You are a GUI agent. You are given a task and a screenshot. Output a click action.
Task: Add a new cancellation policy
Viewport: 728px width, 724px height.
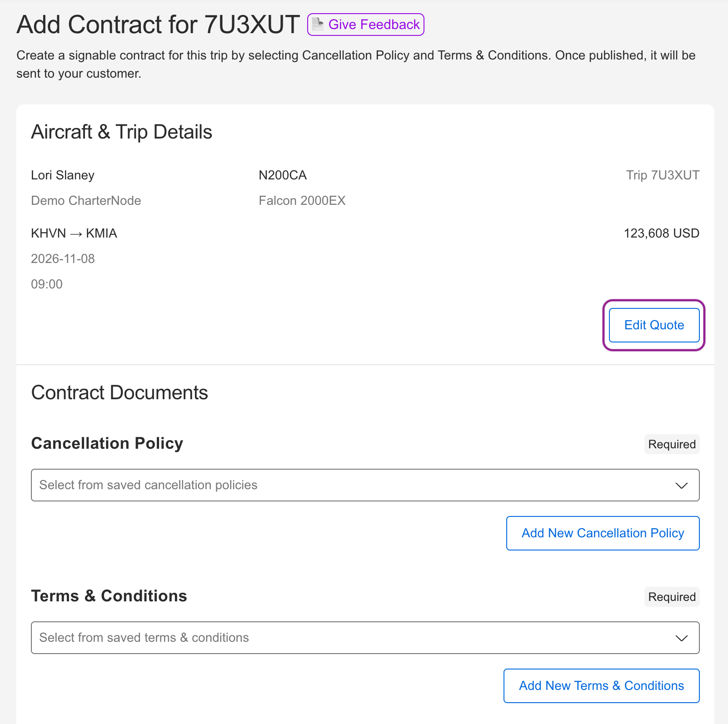click(603, 533)
